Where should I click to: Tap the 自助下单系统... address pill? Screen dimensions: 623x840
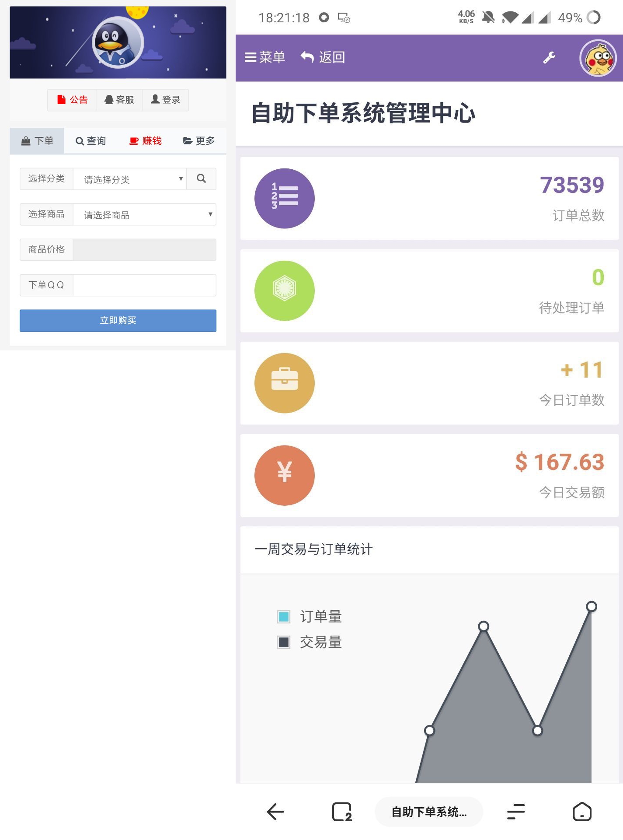(429, 812)
